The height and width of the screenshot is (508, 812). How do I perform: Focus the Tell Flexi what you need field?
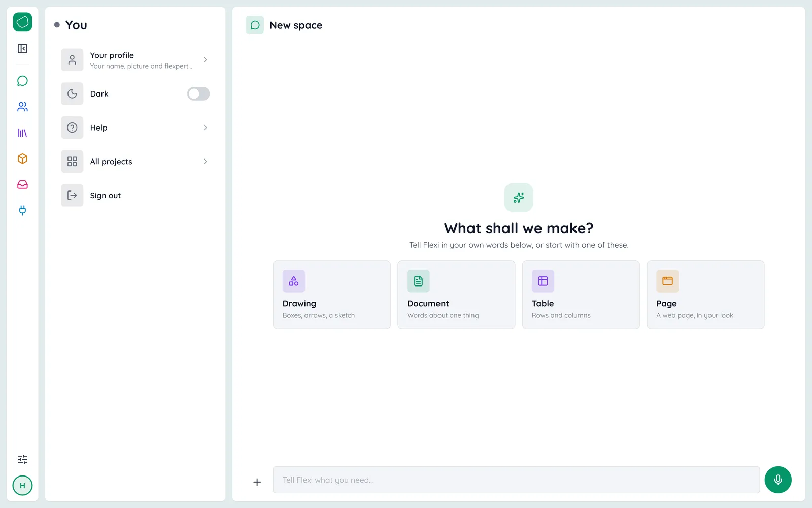pyautogui.click(x=516, y=480)
